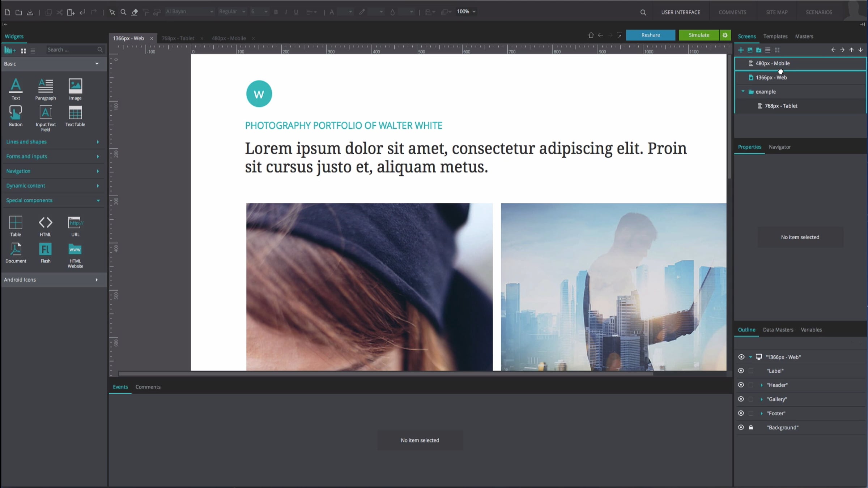The height and width of the screenshot is (488, 868).
Task: Open the Navigator tab
Action: pyautogui.click(x=780, y=147)
